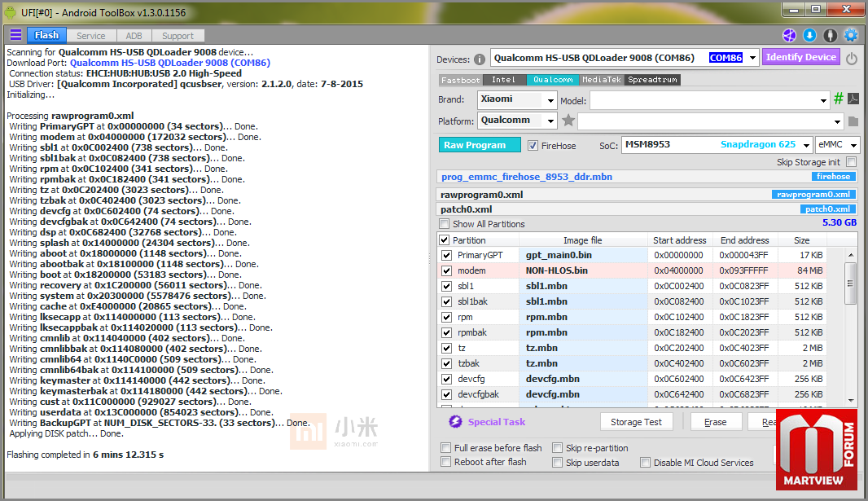Enable Full erase before flash
Viewport: 868px width, 501px height.
point(445,448)
